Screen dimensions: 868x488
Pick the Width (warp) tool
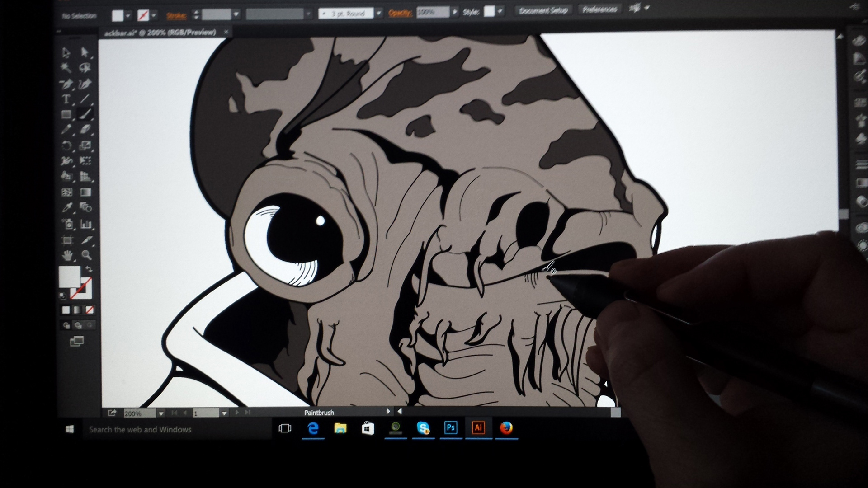click(x=66, y=161)
